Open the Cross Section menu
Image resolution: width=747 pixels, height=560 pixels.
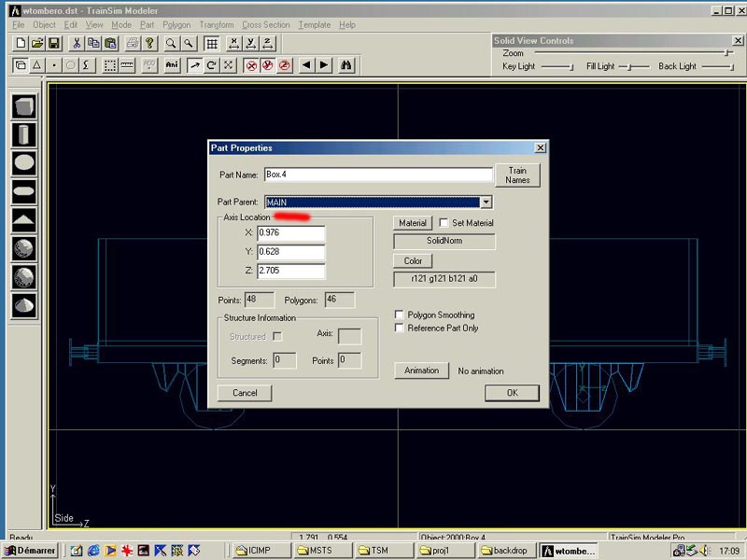[265, 25]
